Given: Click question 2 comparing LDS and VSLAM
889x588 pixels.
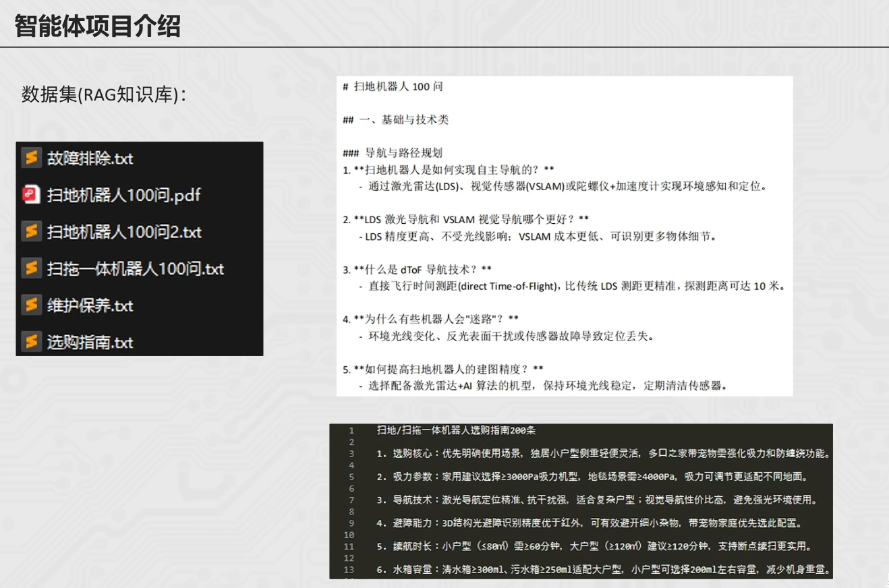Looking at the screenshot, I should 466,219.
